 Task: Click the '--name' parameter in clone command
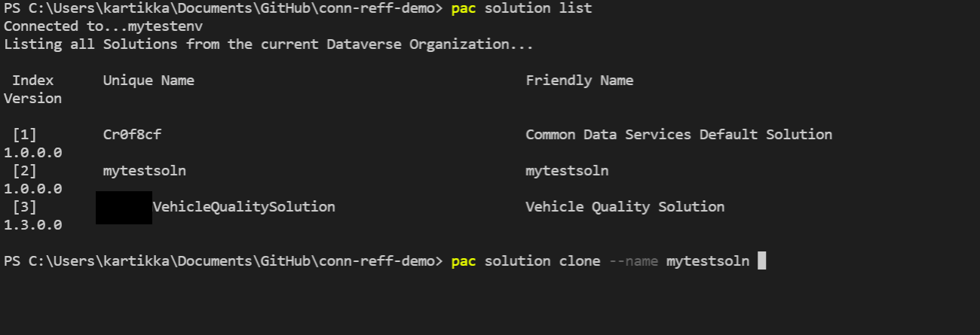pyautogui.click(x=634, y=261)
